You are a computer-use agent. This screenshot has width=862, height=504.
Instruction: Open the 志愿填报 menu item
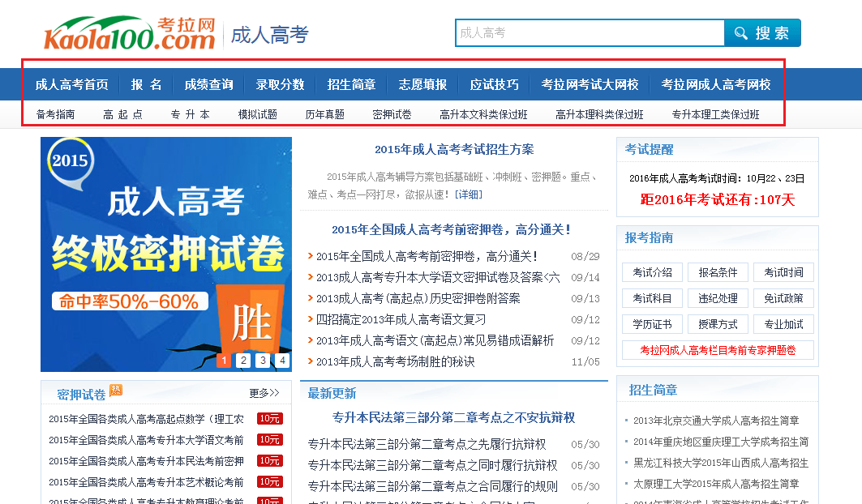(422, 84)
